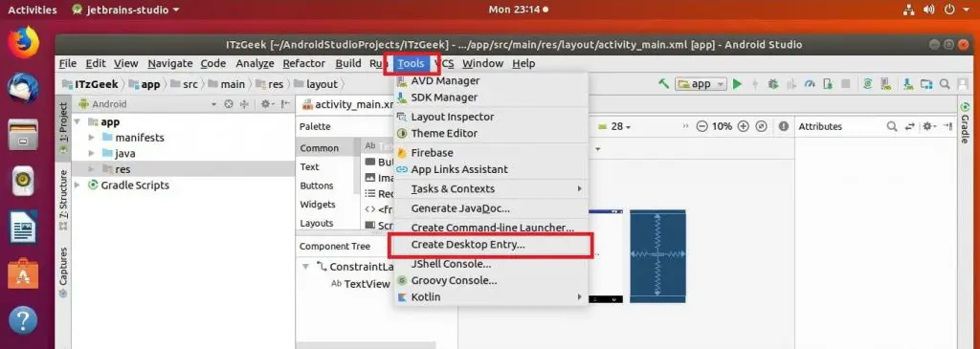Zoom out the layout design with minus icon
This screenshot has height=349, width=980.
click(702, 126)
